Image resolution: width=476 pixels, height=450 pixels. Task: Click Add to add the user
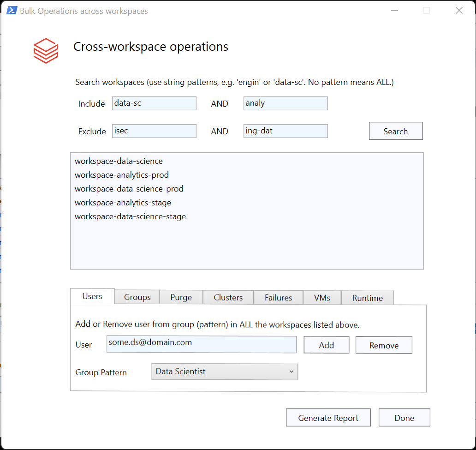coord(326,345)
